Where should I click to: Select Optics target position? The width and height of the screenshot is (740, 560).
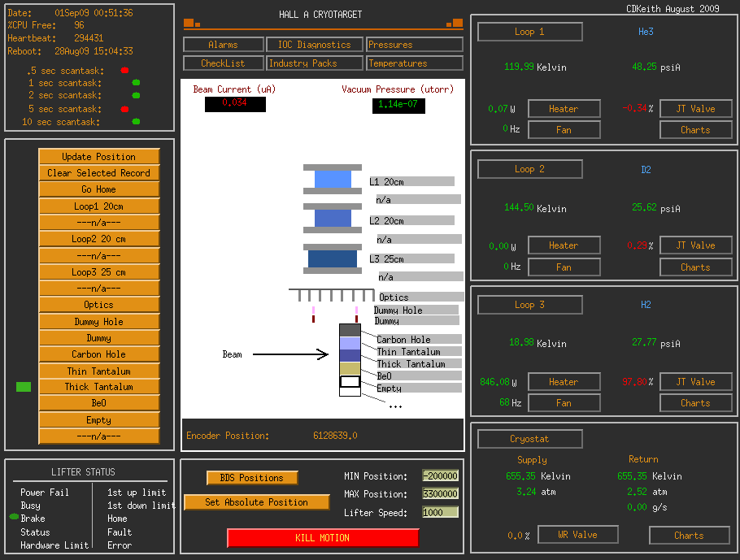99,305
